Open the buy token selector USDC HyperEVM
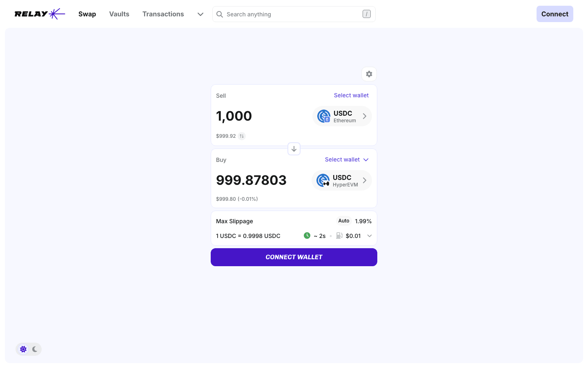The image size is (588, 368). (342, 180)
